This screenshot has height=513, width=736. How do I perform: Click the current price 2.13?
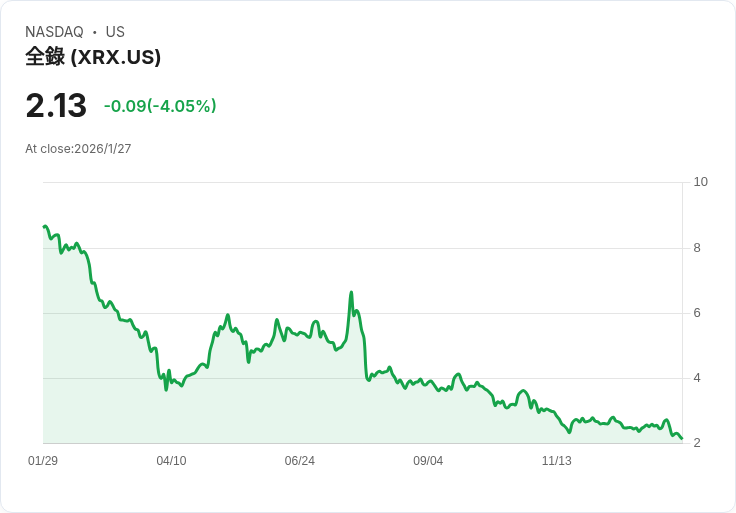coord(56,106)
